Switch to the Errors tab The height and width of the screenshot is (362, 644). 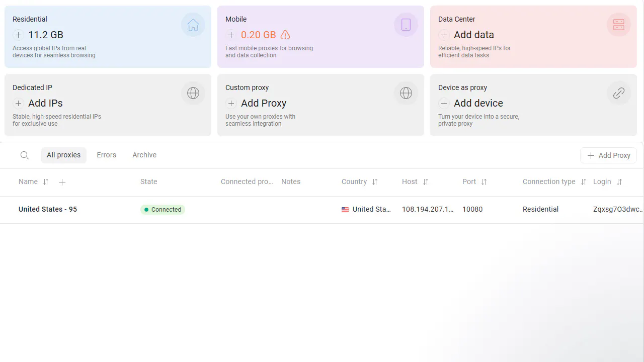pos(107,155)
